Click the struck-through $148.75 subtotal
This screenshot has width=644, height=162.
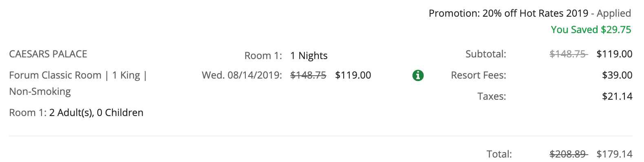click(568, 54)
